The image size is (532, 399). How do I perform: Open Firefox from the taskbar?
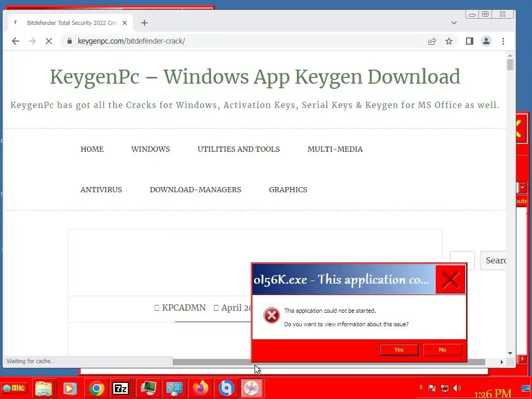(x=201, y=388)
